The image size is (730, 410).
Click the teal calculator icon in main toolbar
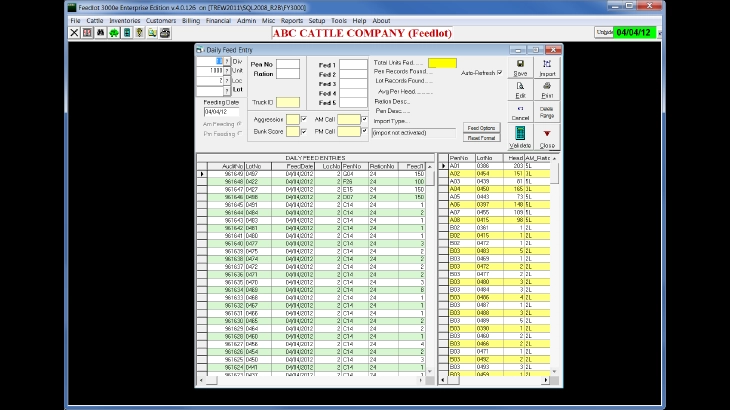pos(127,33)
